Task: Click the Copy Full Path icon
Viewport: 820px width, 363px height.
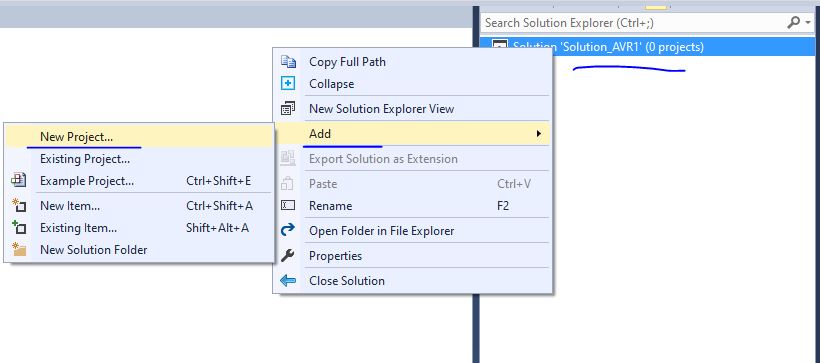Action: coord(288,61)
